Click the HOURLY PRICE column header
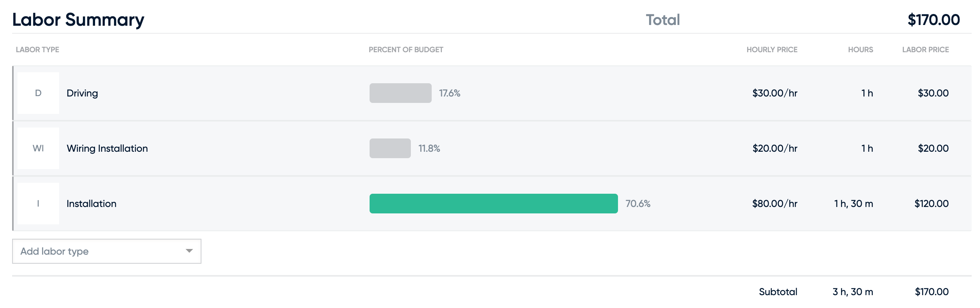980x308 pixels. click(772, 50)
